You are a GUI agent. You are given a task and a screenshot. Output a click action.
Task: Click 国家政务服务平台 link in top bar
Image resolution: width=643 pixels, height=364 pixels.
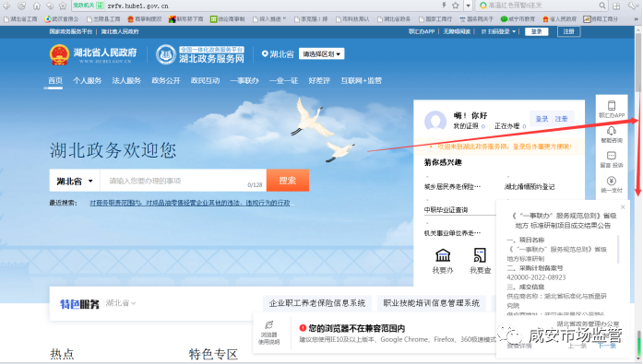(71, 31)
